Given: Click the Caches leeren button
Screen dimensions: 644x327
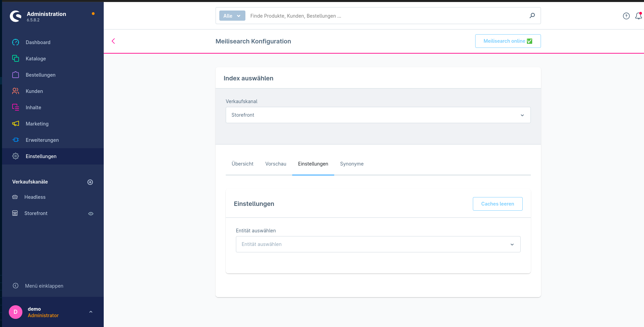Looking at the screenshot, I should [x=498, y=204].
